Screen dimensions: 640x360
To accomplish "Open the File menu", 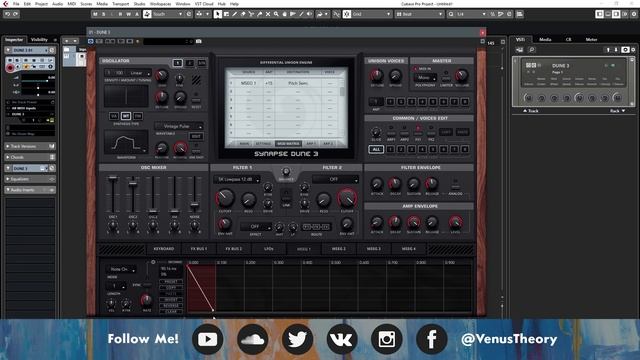I will tap(16, 4).
